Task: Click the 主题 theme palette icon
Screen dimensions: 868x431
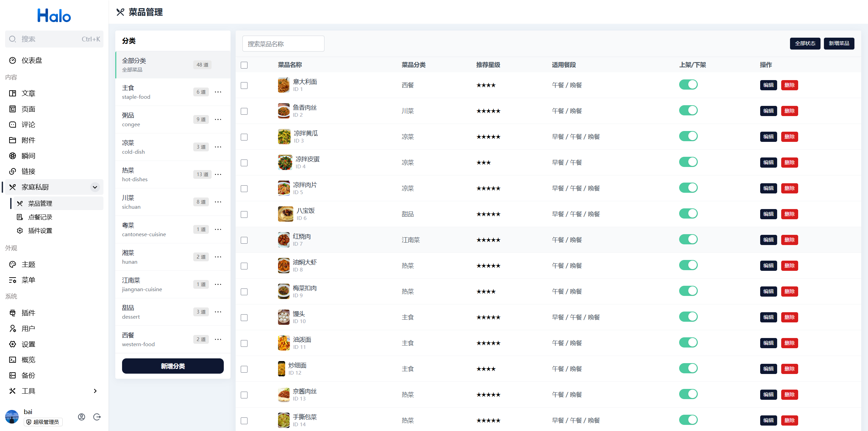Action: click(13, 264)
